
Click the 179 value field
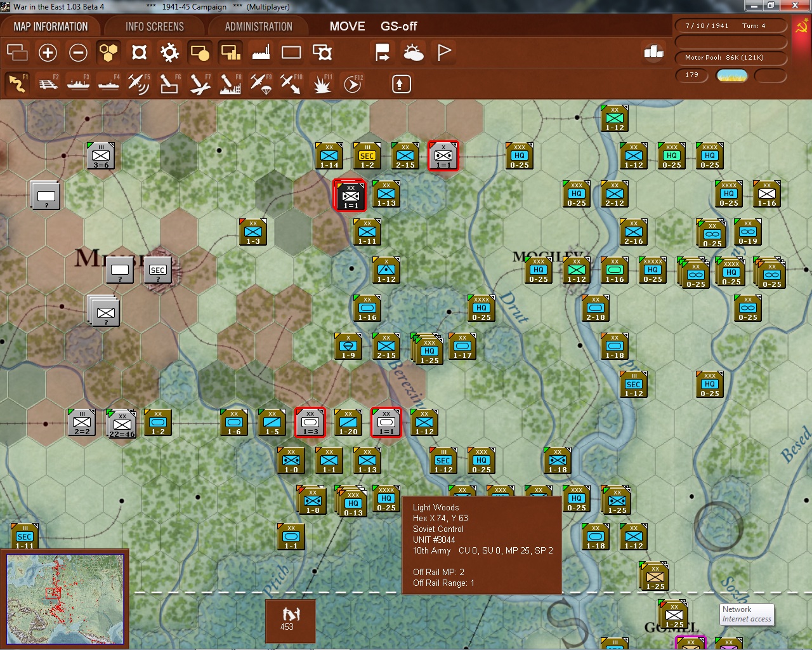[x=692, y=75]
